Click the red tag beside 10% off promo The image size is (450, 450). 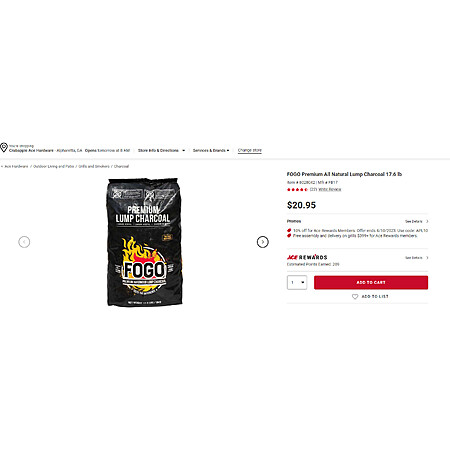(x=289, y=230)
